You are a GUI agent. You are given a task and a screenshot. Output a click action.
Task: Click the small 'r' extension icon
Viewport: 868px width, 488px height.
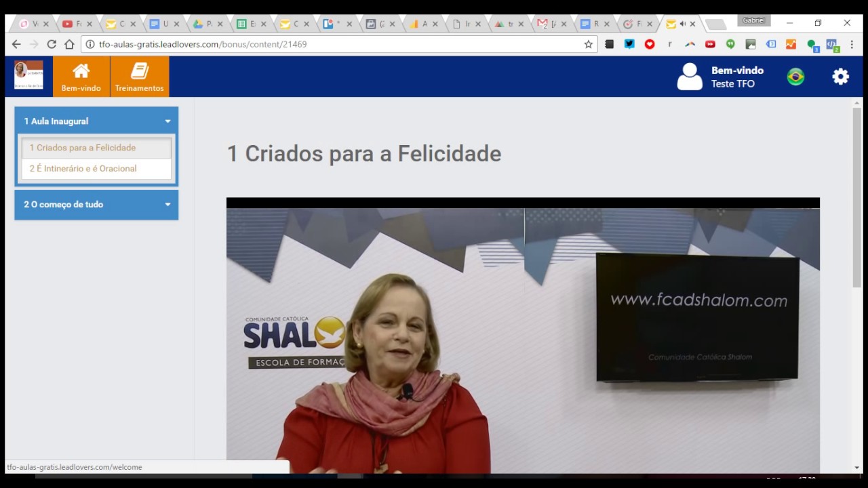670,44
